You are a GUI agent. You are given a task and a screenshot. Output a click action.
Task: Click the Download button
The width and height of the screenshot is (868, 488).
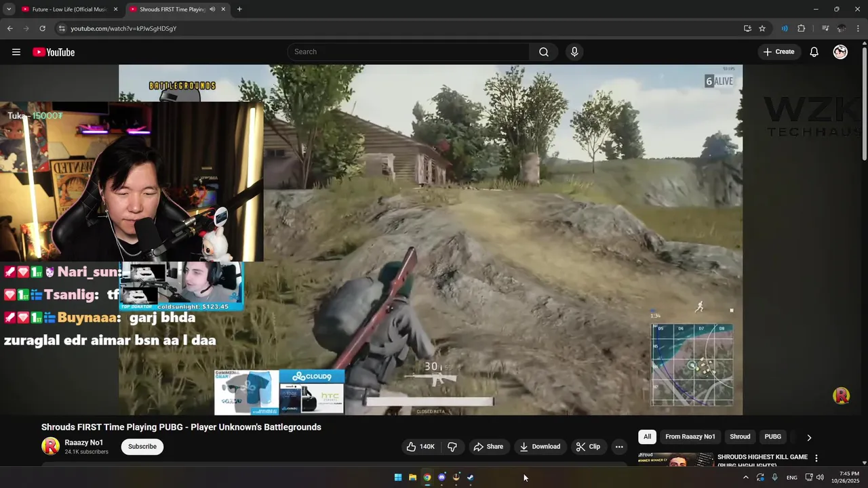click(x=540, y=447)
